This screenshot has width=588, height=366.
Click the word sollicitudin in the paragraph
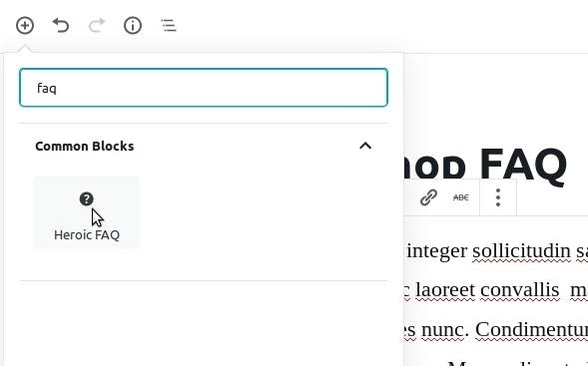521,250
